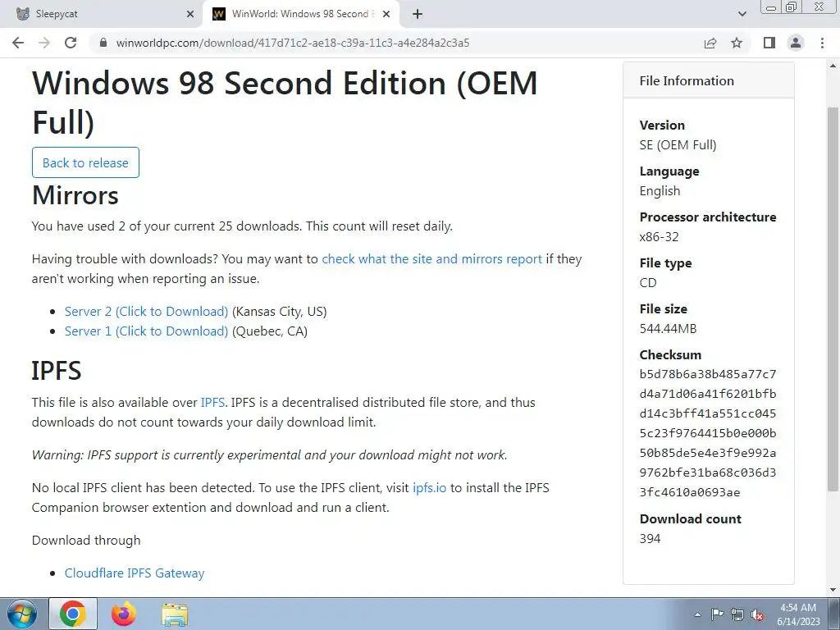The height and width of the screenshot is (630, 840).
Task: Click the checksum line starting b5d78b6a
Action: coord(708,374)
